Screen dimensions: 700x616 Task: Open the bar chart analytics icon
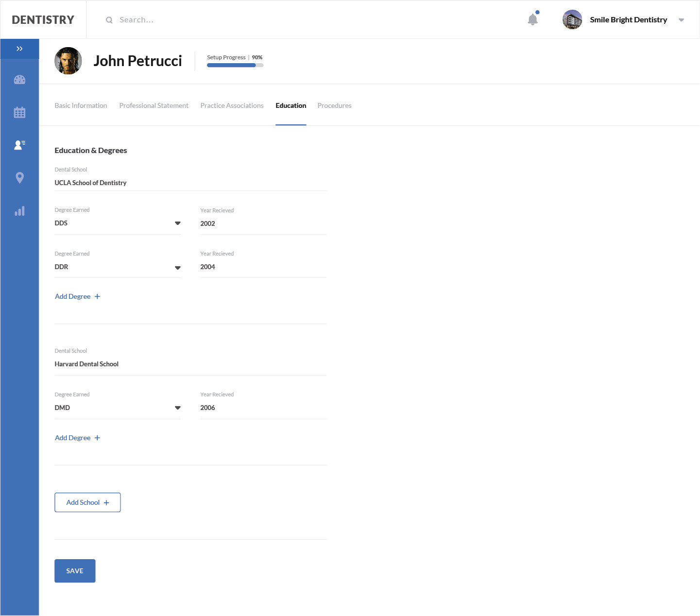pyautogui.click(x=19, y=211)
